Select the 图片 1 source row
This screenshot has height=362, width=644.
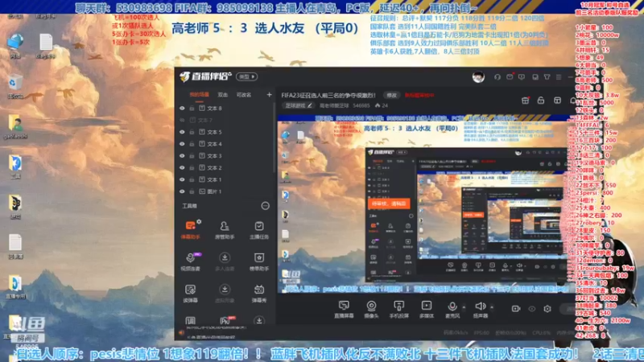(x=226, y=191)
